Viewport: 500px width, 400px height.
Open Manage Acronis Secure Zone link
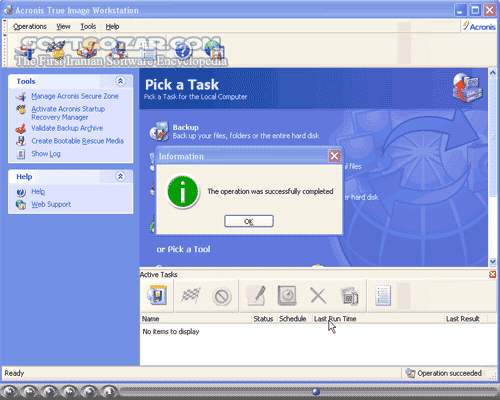coord(75,96)
